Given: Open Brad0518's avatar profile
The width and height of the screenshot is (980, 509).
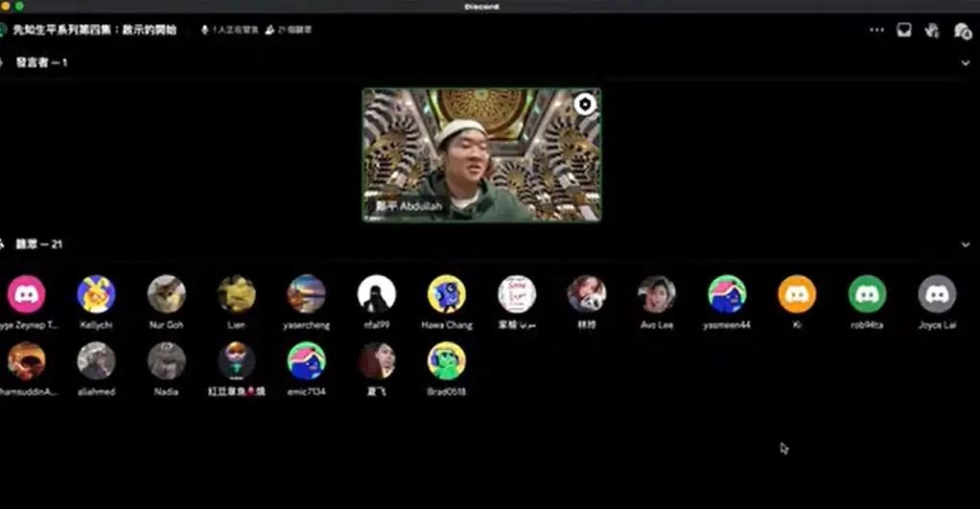Looking at the screenshot, I should 447,361.
